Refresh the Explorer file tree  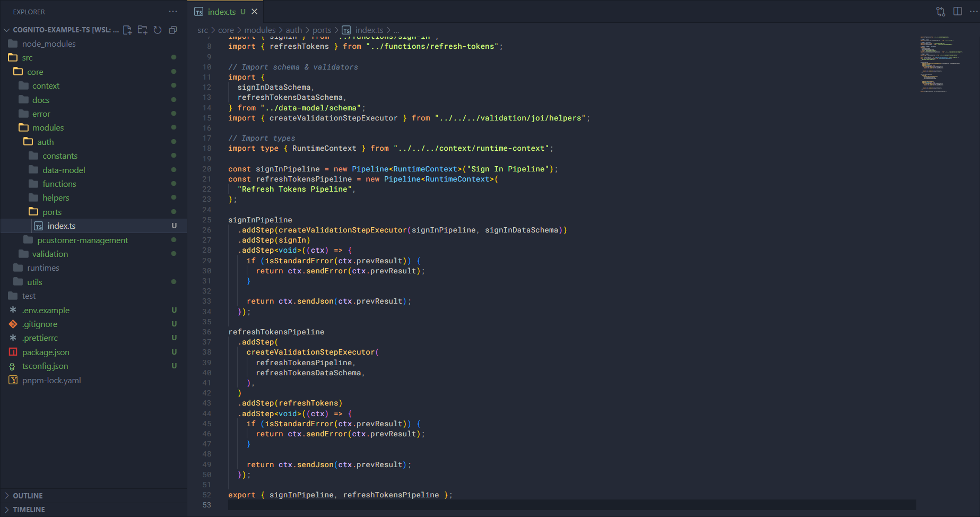158,30
